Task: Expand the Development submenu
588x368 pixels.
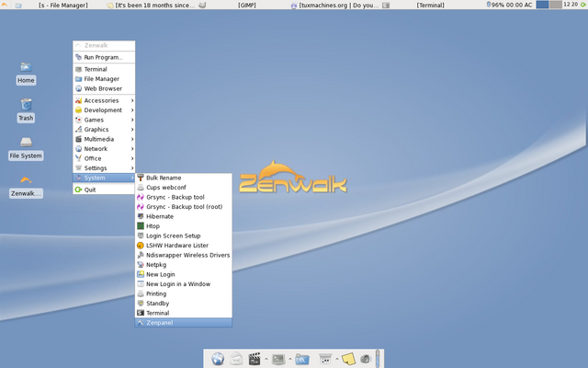Action: pyautogui.click(x=104, y=110)
